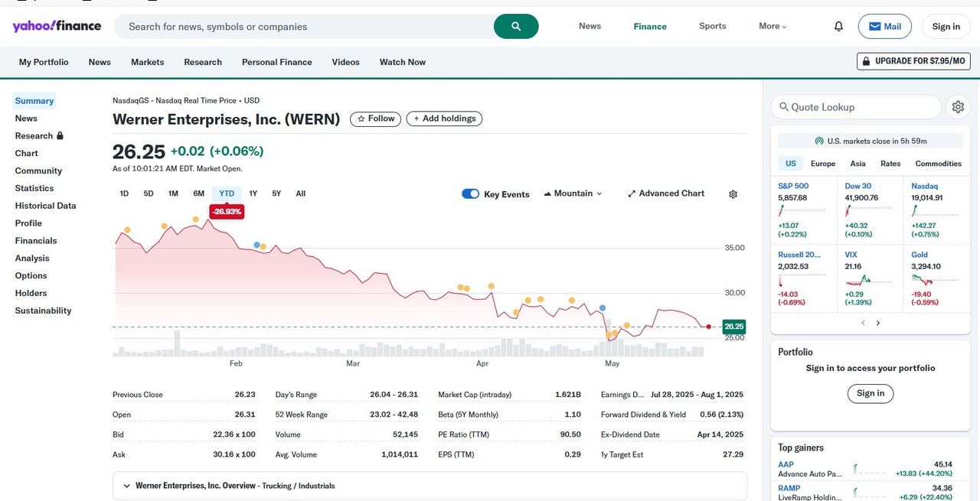
Task: Open the Community sidebar item
Action: [x=38, y=171]
